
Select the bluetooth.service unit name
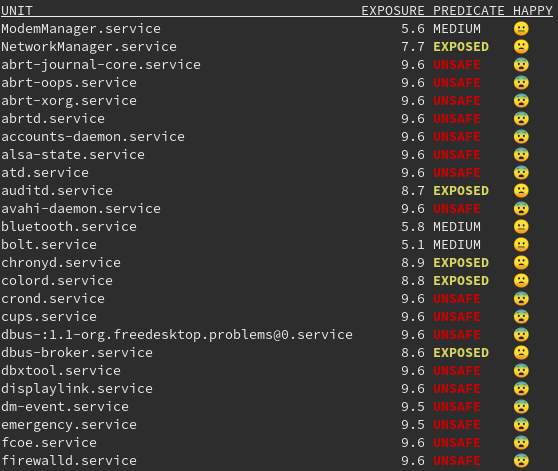tap(69, 227)
